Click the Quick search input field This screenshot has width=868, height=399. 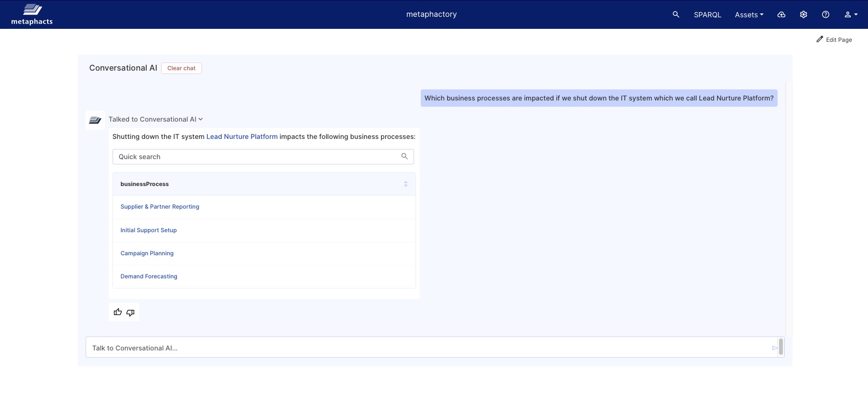257,157
